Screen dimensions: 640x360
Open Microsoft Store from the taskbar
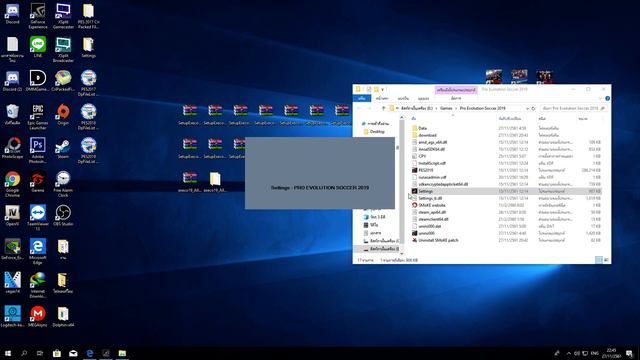pyautogui.click(x=57, y=353)
